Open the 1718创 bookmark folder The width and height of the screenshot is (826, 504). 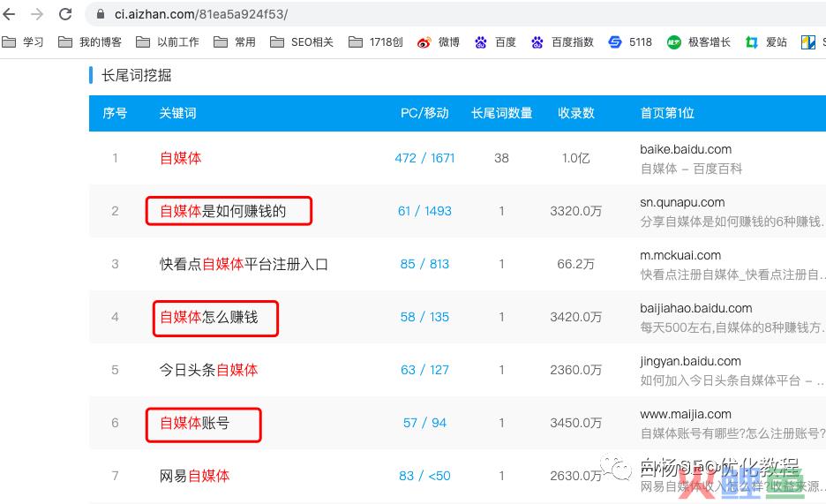coord(376,42)
